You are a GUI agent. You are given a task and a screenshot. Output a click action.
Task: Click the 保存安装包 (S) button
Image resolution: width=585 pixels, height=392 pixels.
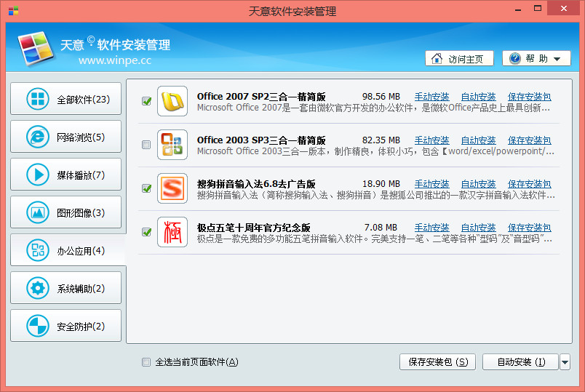coord(437,362)
